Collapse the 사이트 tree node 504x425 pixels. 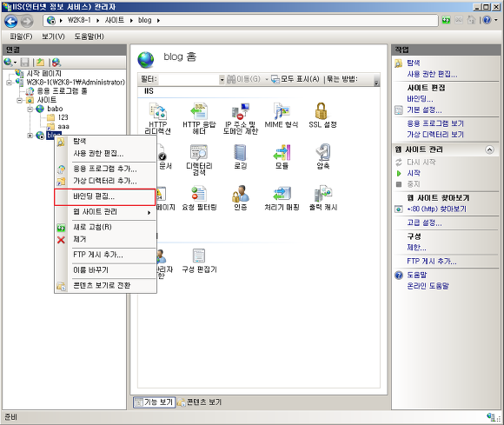tap(19, 100)
